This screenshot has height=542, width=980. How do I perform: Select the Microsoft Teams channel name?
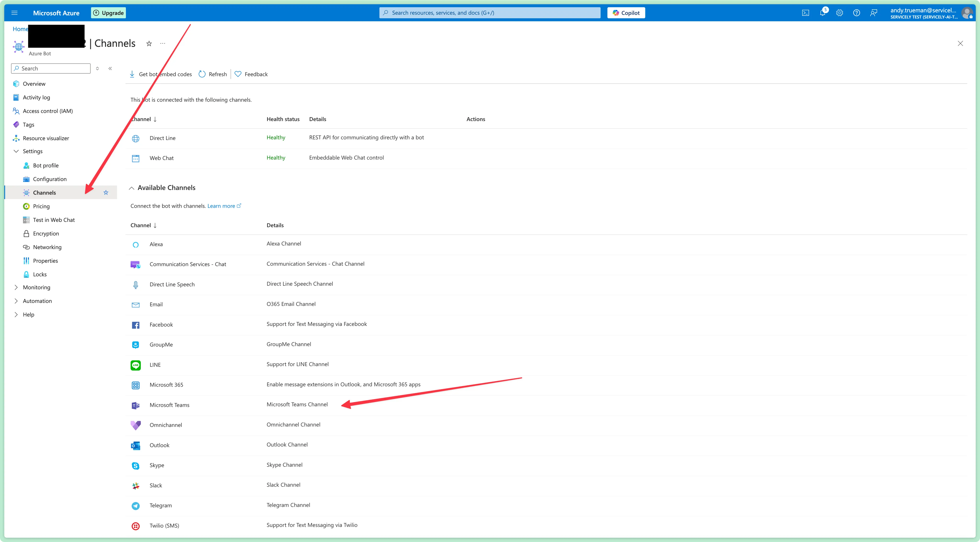[x=169, y=405]
